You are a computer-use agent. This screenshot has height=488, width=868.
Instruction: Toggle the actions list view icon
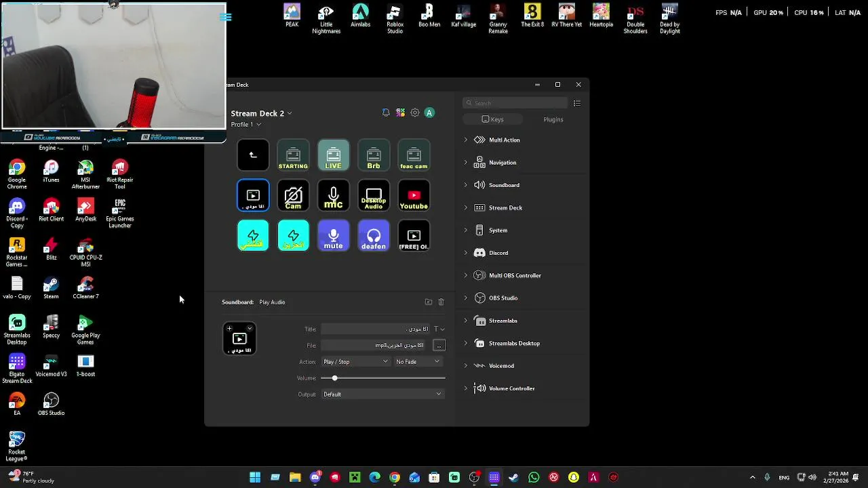[x=577, y=103]
